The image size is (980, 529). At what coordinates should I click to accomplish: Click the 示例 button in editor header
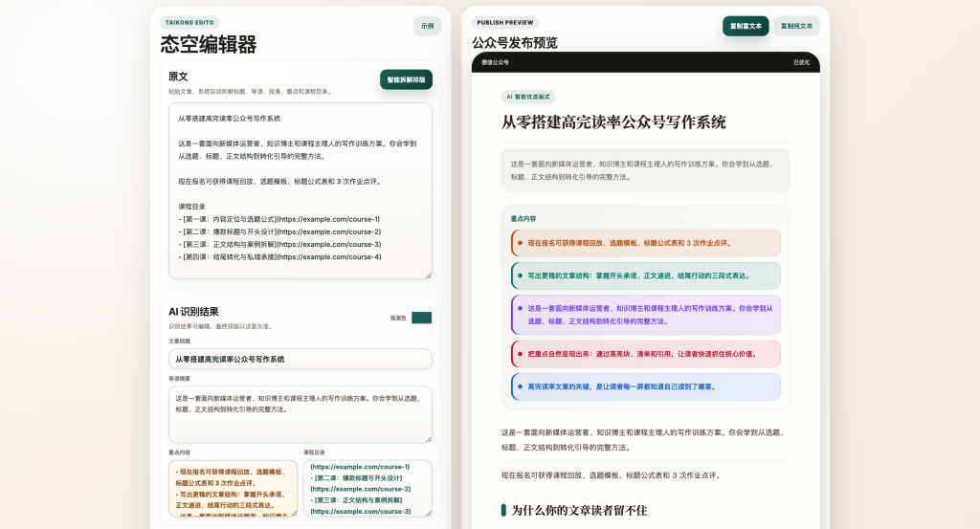427,26
